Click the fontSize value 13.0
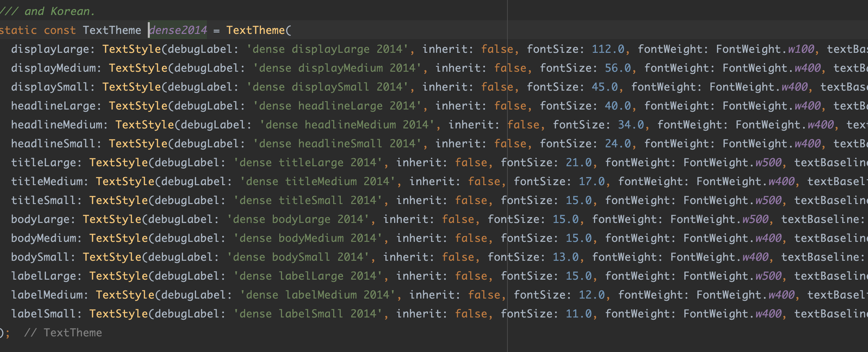 click(565, 257)
